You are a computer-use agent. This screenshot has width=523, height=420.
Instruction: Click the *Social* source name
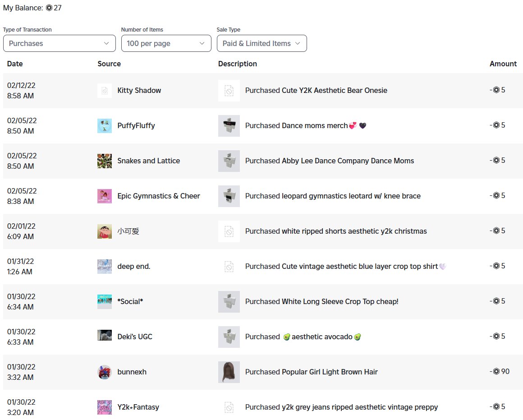(x=130, y=301)
